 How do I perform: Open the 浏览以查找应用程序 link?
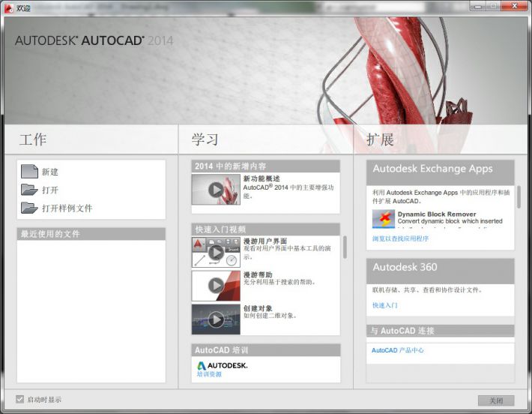click(x=400, y=238)
